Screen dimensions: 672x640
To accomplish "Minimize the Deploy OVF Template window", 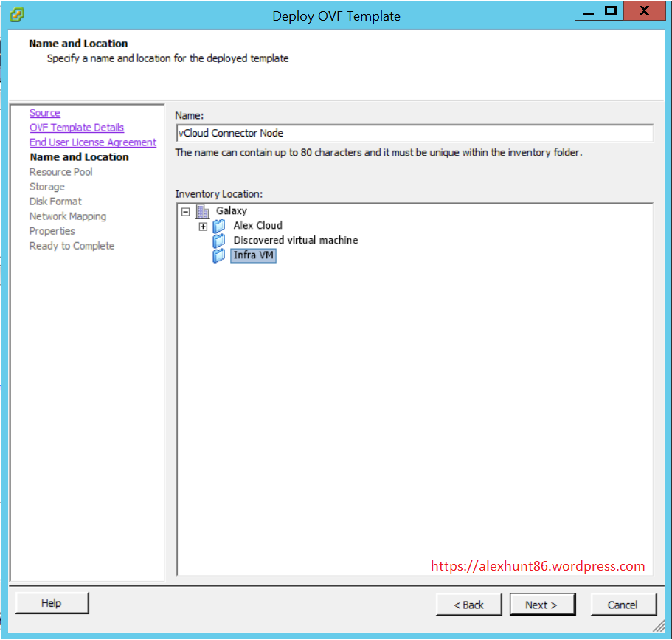I will pyautogui.click(x=588, y=11).
